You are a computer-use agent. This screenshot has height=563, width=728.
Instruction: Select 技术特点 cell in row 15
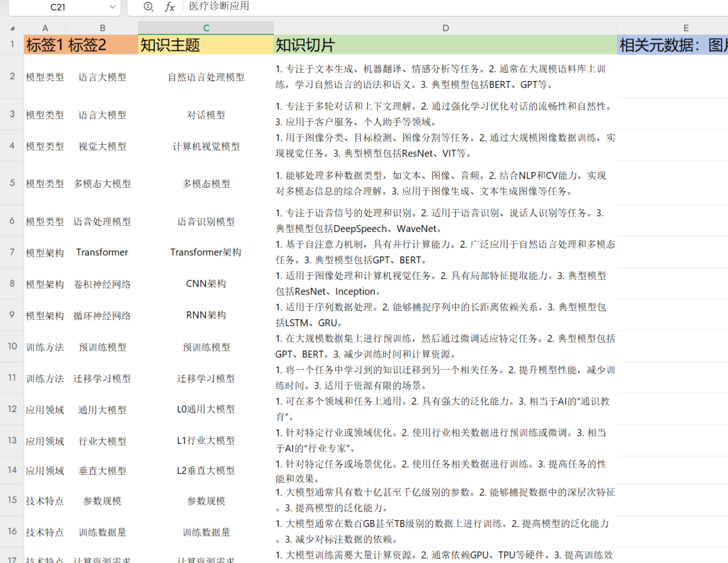[x=45, y=501]
